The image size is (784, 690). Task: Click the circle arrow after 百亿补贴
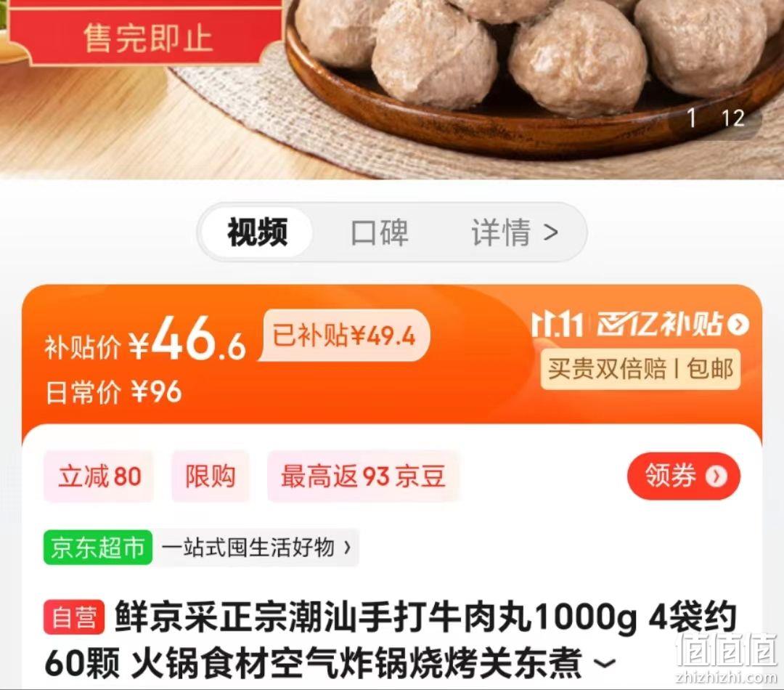[738, 325]
